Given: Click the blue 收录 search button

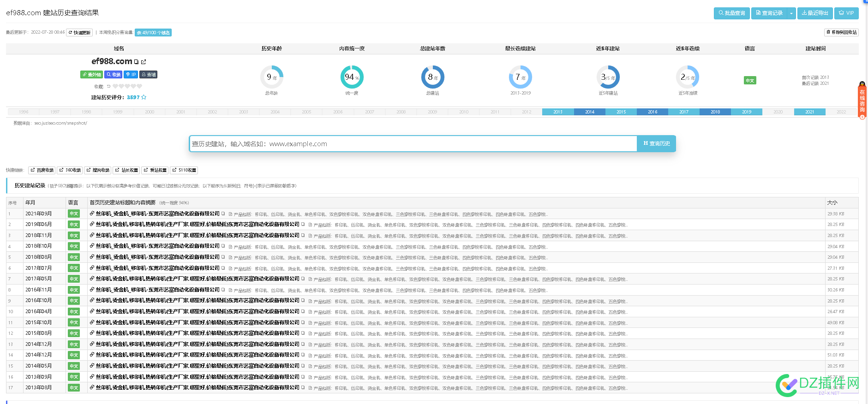Looking at the screenshot, I should point(113,74).
